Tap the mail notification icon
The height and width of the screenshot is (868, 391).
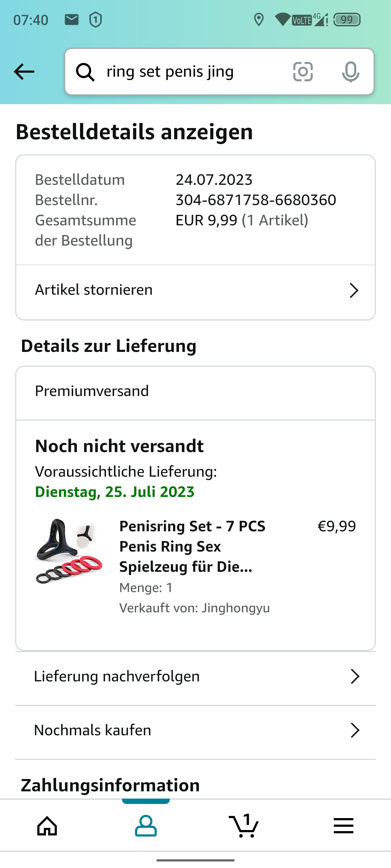(x=72, y=20)
